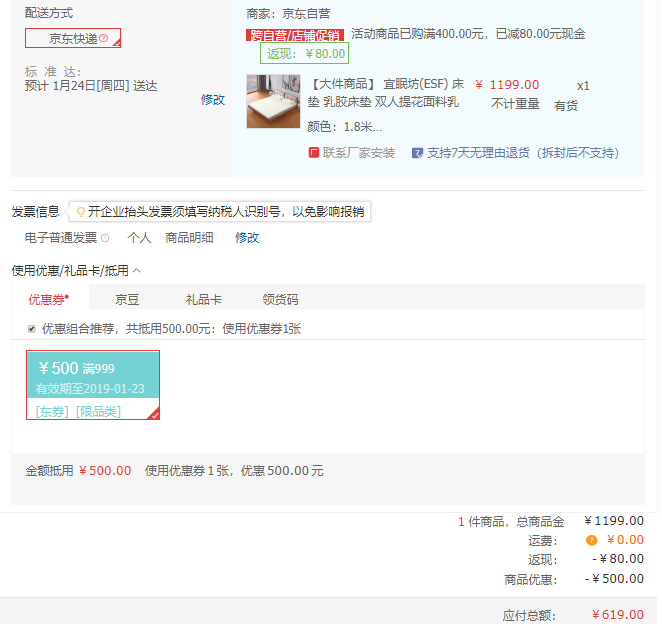Viewport: 662px width, 624px height.
Task: Open the mattress product thumbnail
Action: pyautogui.click(x=274, y=101)
